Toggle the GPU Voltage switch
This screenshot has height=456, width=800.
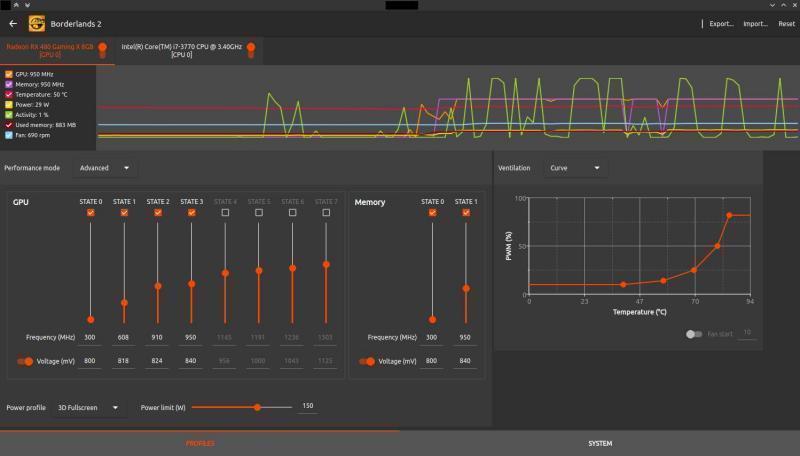coord(24,361)
